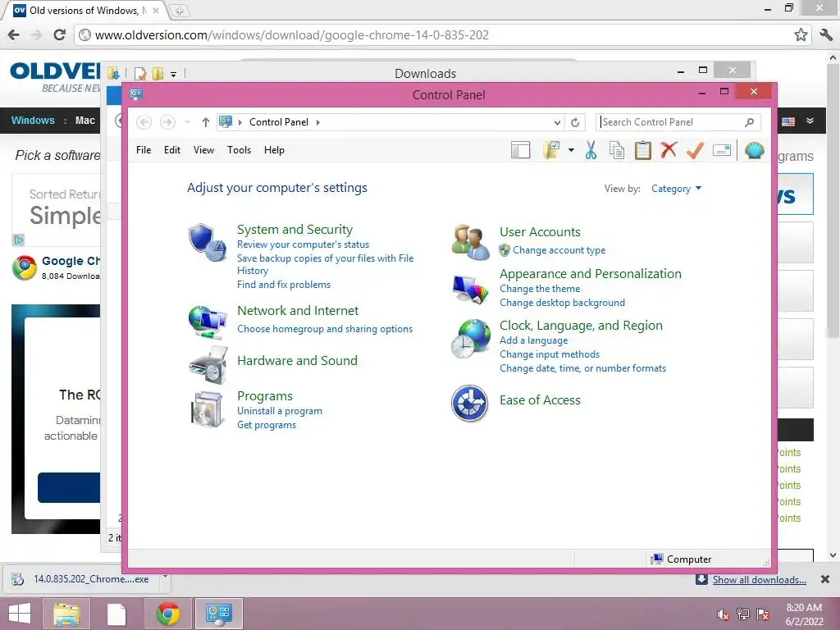Click the Cut scissors icon
Viewport: 840px width, 630px height.
point(591,151)
